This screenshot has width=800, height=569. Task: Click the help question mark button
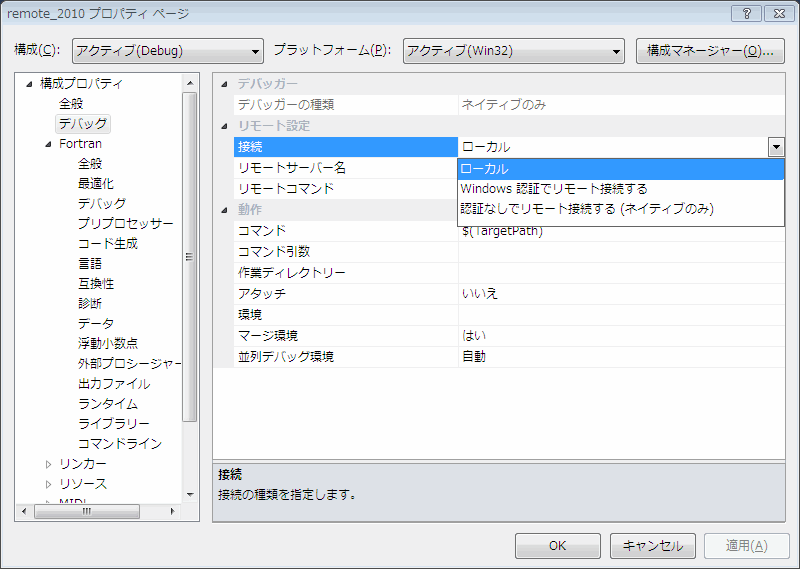[x=745, y=13]
